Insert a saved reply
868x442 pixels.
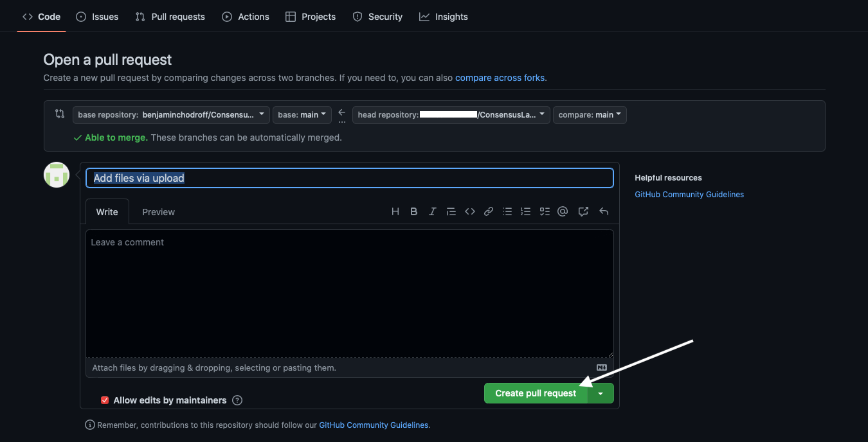coord(604,211)
